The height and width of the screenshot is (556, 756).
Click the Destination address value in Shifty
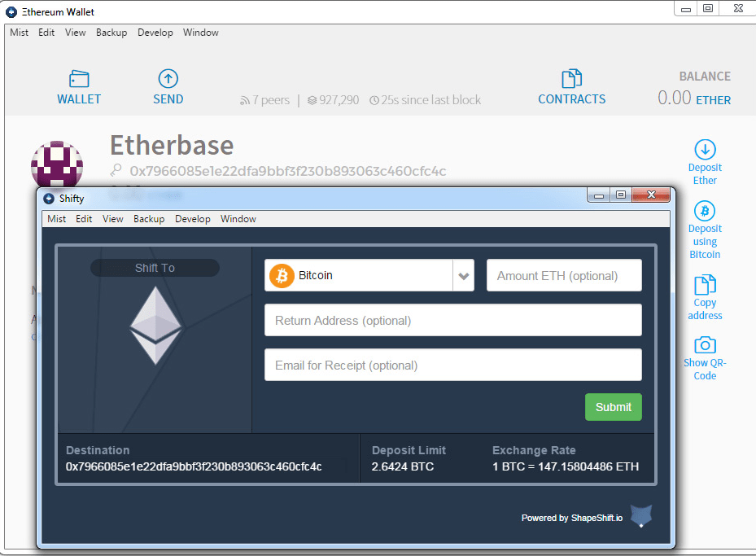tap(194, 466)
